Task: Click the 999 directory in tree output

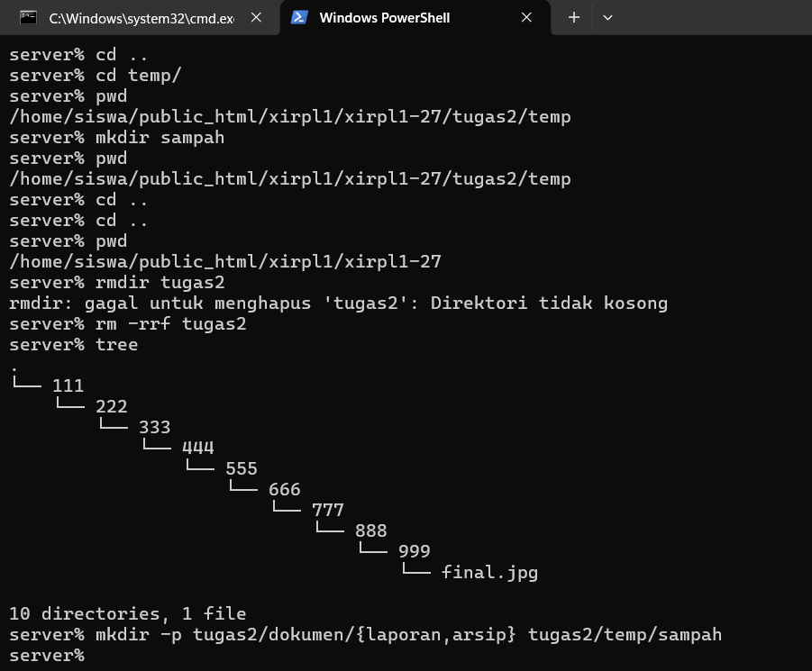Action: point(415,551)
